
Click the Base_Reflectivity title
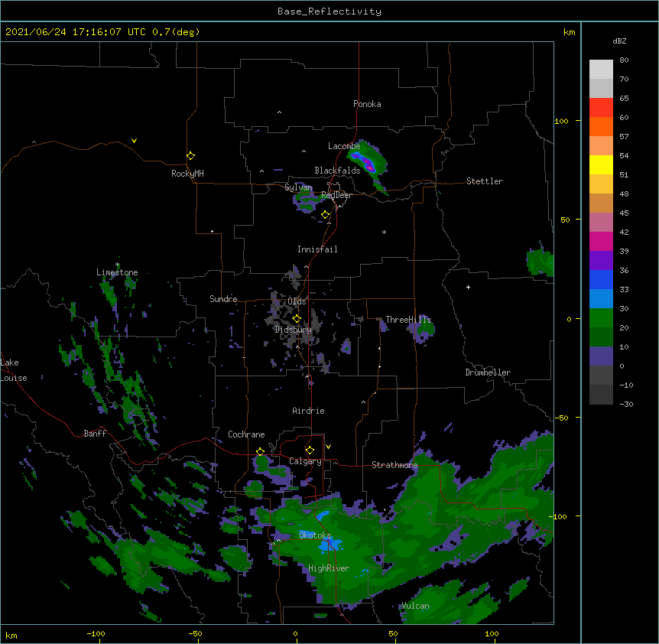[329, 11]
